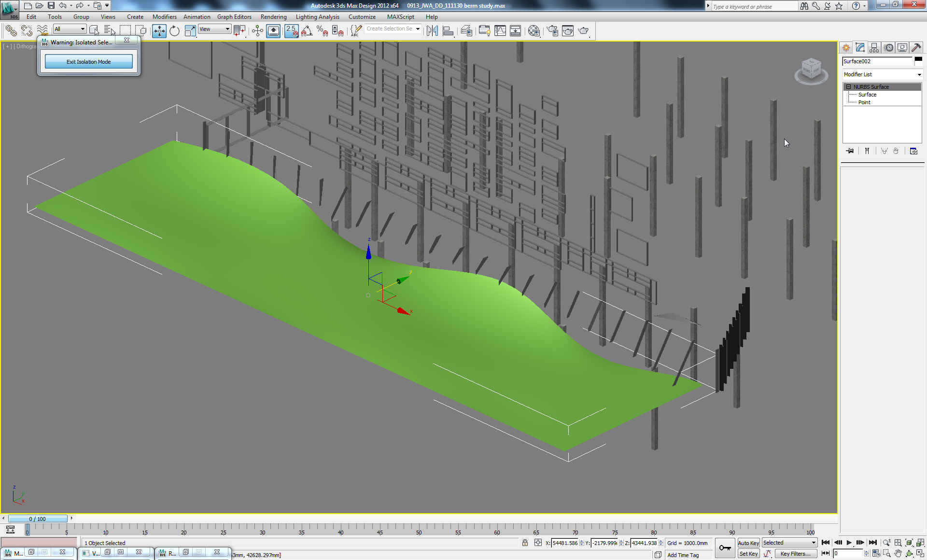Click the Auto Key button
Screen dimensions: 927x560
pyautogui.click(x=748, y=543)
